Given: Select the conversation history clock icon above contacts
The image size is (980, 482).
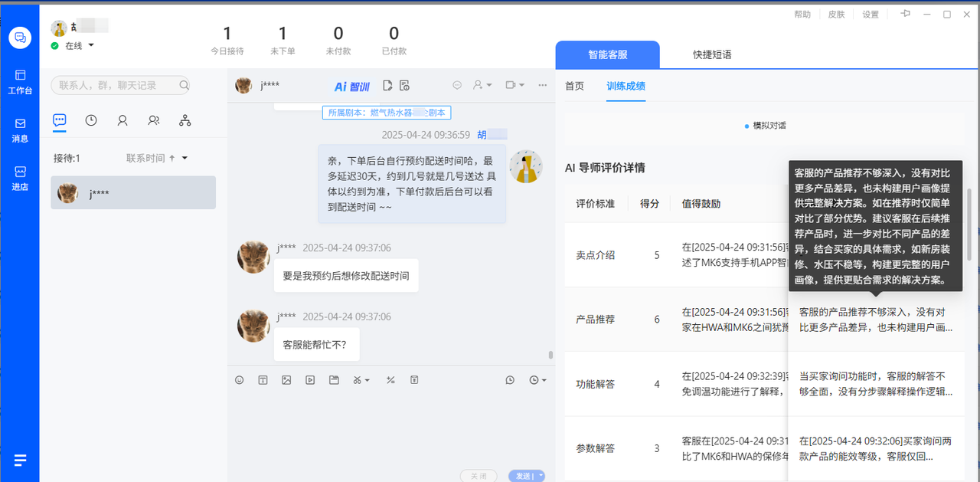Looking at the screenshot, I should click(x=90, y=120).
